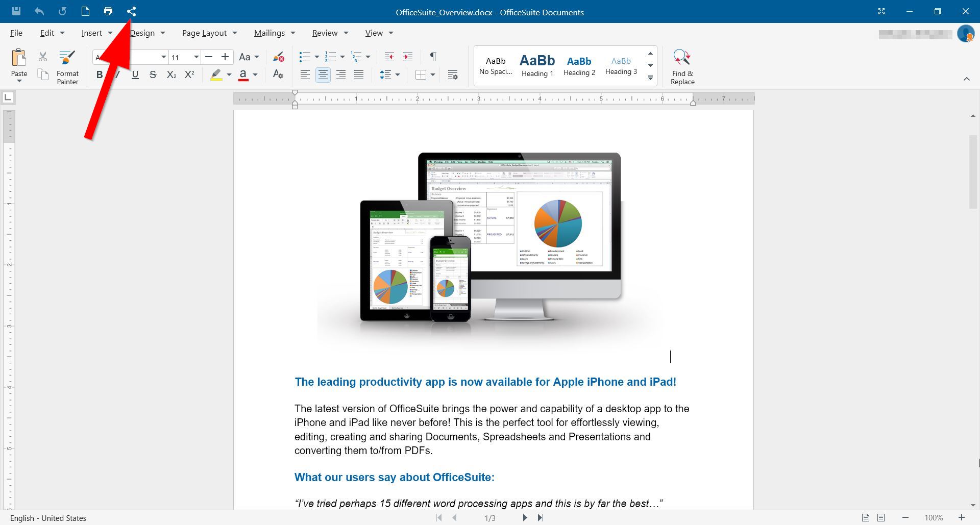Click the Share icon in title bar

tap(131, 11)
